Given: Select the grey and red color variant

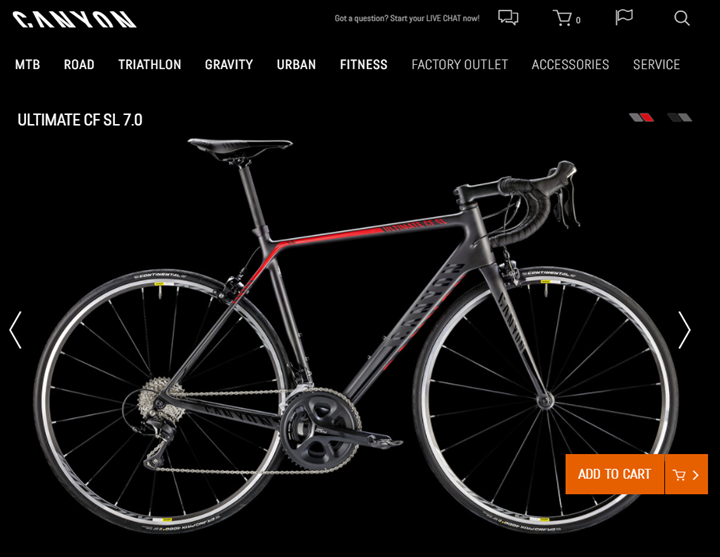Looking at the screenshot, I should click(x=641, y=118).
